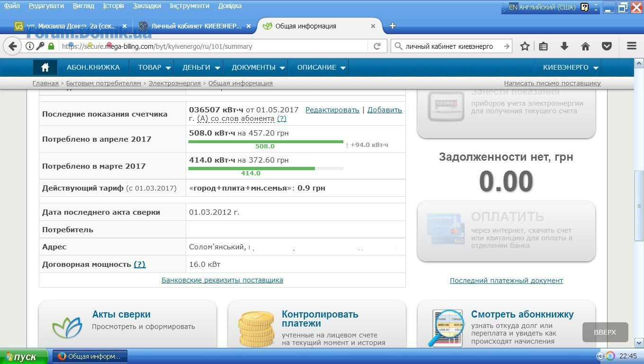644x364 pixels.
Task: Switch to the Личный кабинет КИЕВЭНЕРГО tab
Action: [x=196, y=26]
